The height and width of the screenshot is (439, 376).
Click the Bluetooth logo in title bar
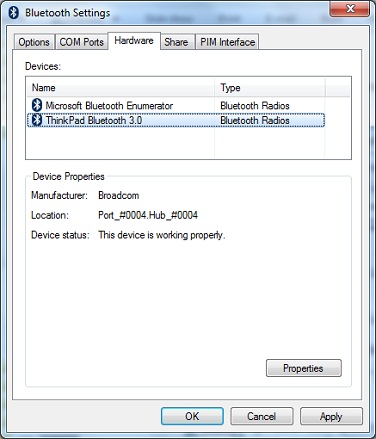click(x=13, y=13)
